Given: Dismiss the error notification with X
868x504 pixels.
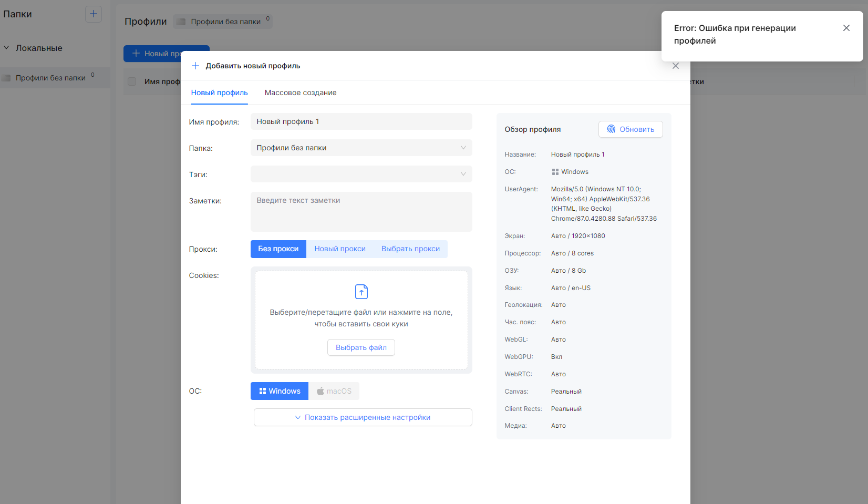Looking at the screenshot, I should click(x=846, y=28).
